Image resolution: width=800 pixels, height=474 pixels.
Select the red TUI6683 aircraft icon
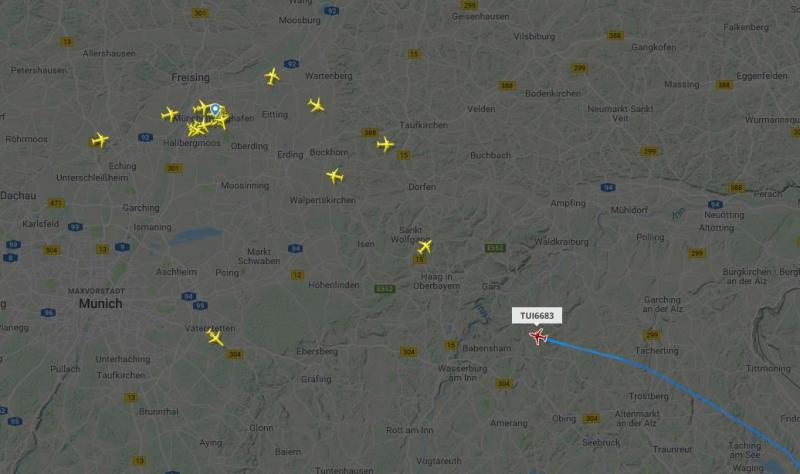538,337
